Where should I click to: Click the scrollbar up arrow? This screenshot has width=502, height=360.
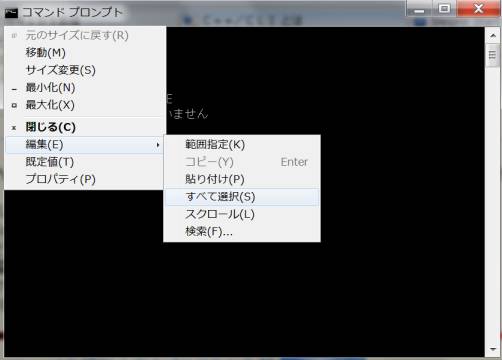click(x=493, y=35)
